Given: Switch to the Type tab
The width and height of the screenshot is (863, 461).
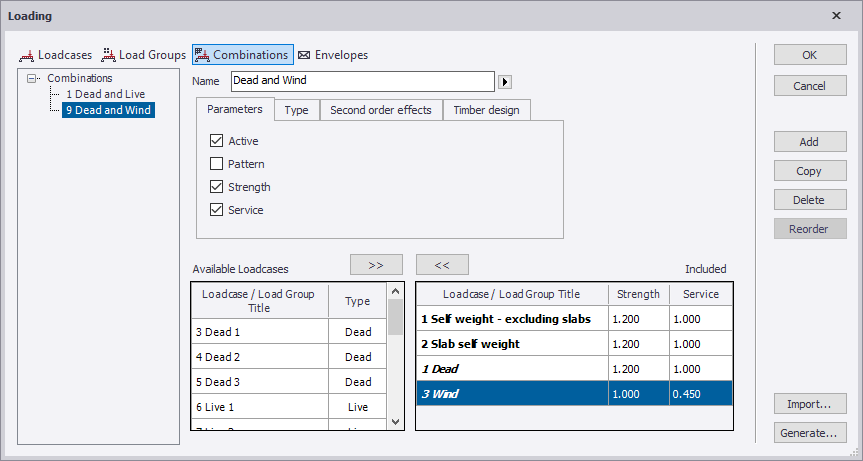Looking at the screenshot, I should tap(297, 110).
